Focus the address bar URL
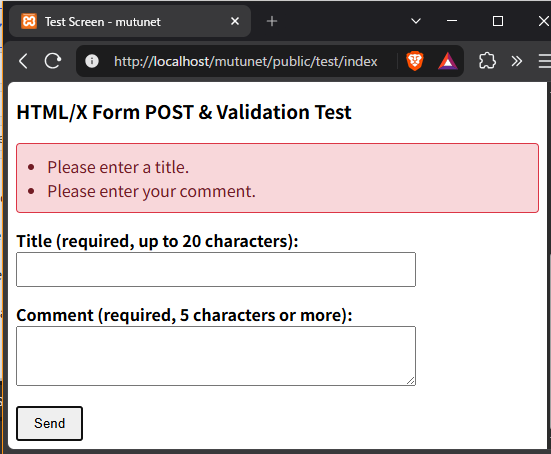 click(246, 61)
